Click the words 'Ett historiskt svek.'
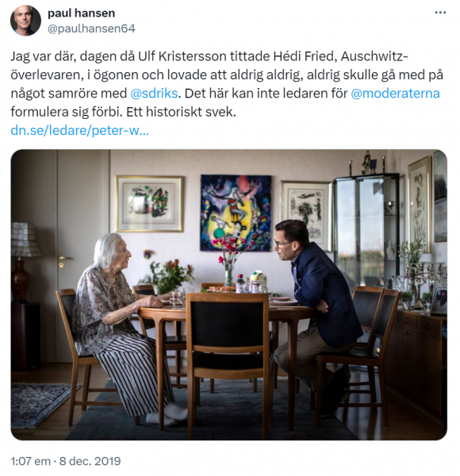Image resolution: width=460 pixels, height=476 pixels. 181,112
